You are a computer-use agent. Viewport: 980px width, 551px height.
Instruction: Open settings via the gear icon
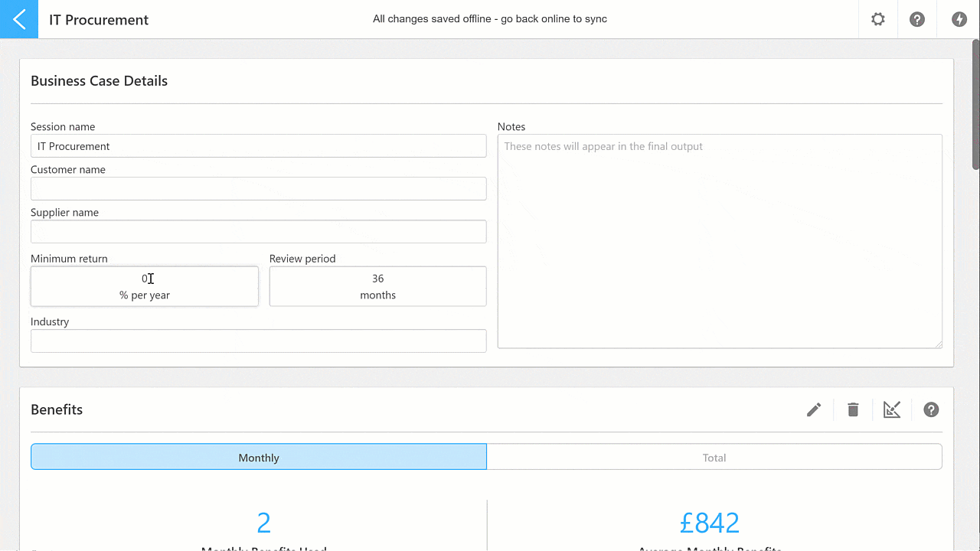click(x=878, y=19)
